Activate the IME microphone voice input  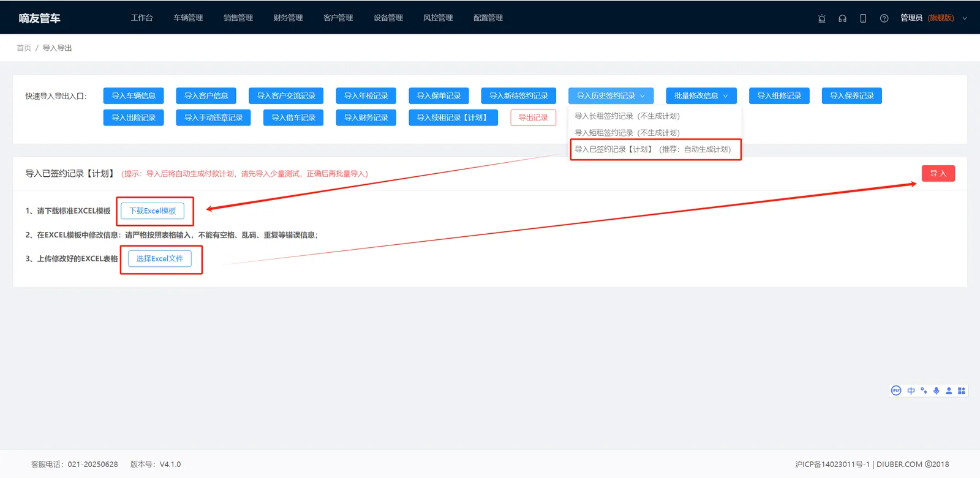937,390
